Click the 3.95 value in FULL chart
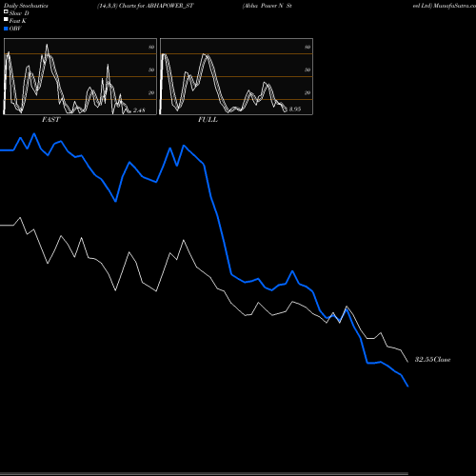This screenshot has width=476, height=476. [295, 109]
